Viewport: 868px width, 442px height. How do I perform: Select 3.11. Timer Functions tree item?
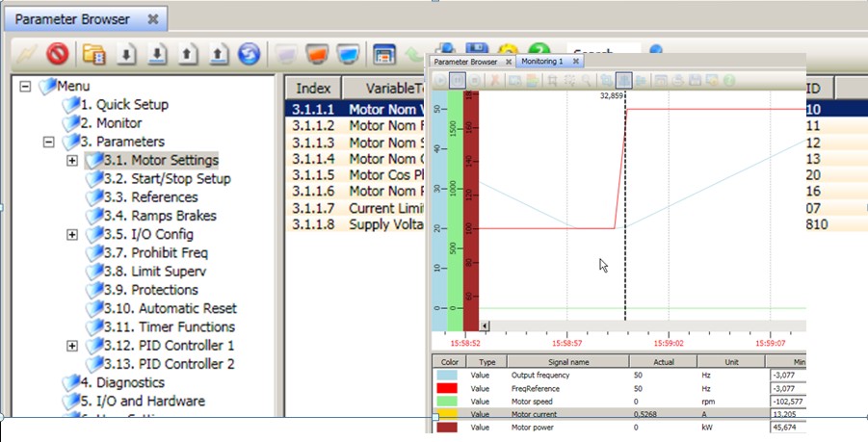(170, 327)
